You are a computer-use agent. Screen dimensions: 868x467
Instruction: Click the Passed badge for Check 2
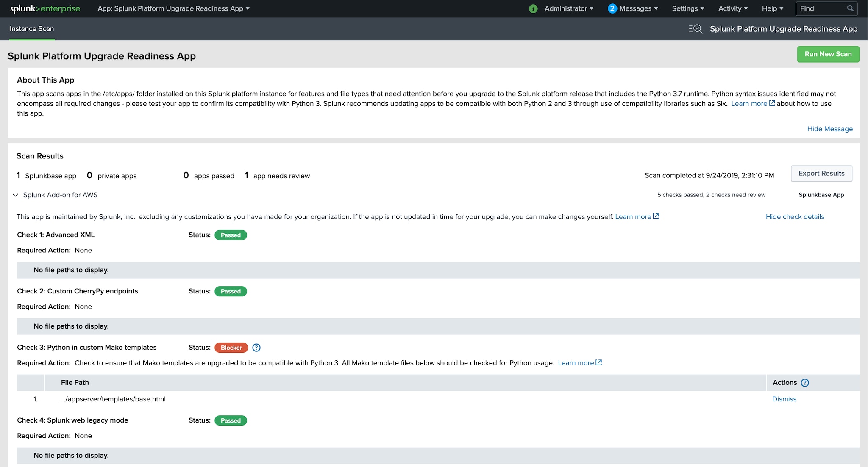[231, 291]
